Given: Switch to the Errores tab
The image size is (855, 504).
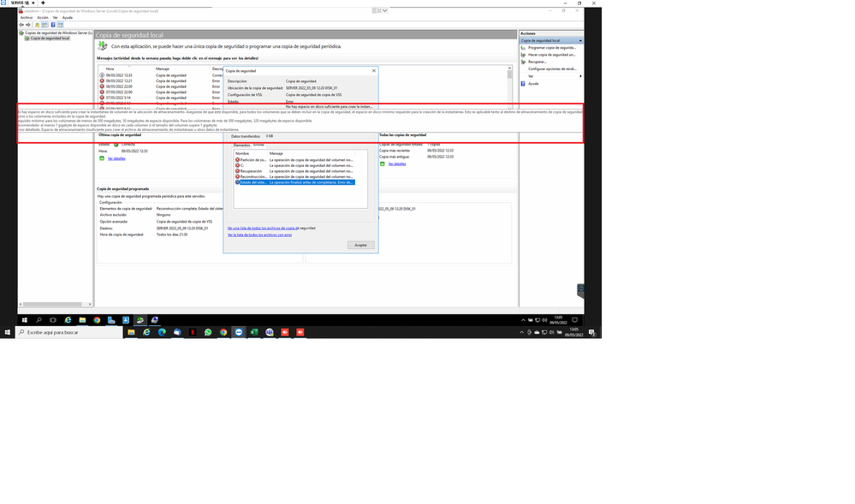Looking at the screenshot, I should pyautogui.click(x=258, y=145).
